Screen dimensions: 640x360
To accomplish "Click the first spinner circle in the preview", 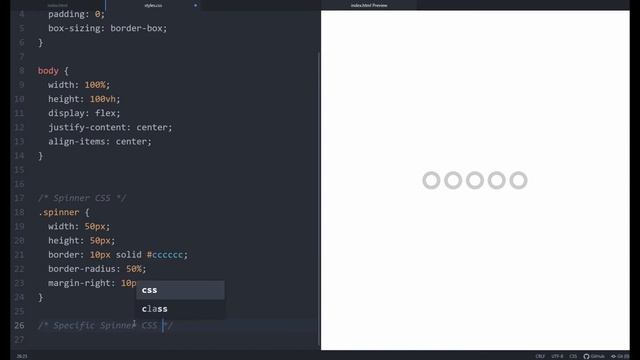I will pyautogui.click(x=431, y=180).
